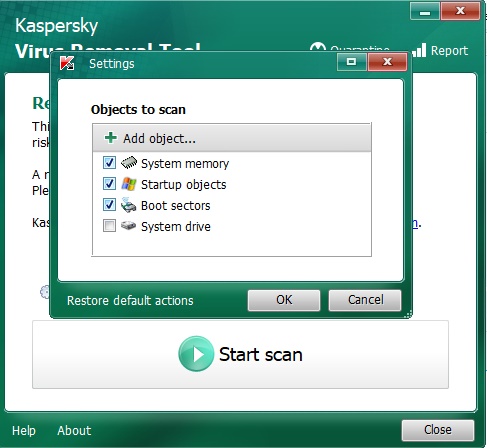Select the Boot sectors label text
Image resolution: width=487 pixels, height=448 pixels.
pos(176,206)
